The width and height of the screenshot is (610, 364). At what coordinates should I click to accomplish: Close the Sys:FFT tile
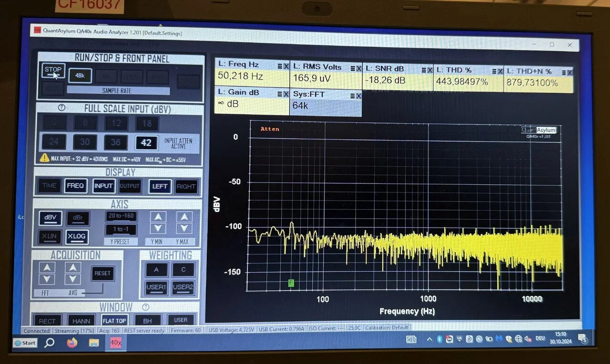357,95
